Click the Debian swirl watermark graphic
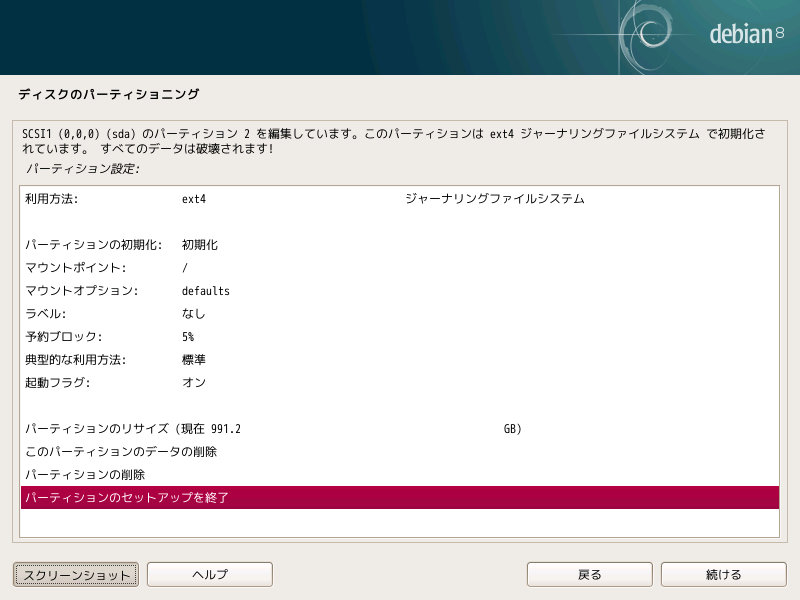800x600 pixels. click(x=651, y=32)
